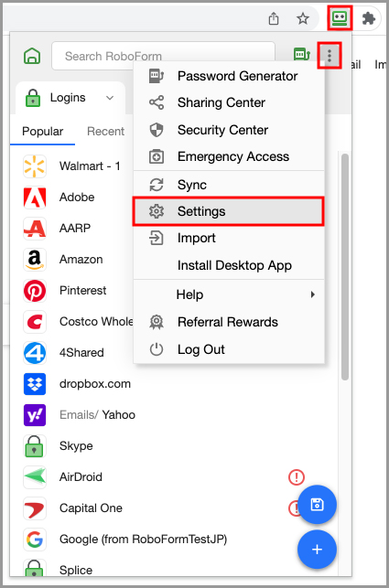This screenshot has width=389, height=588.
Task: Choose Emergency Access in the menu
Action: (229, 156)
